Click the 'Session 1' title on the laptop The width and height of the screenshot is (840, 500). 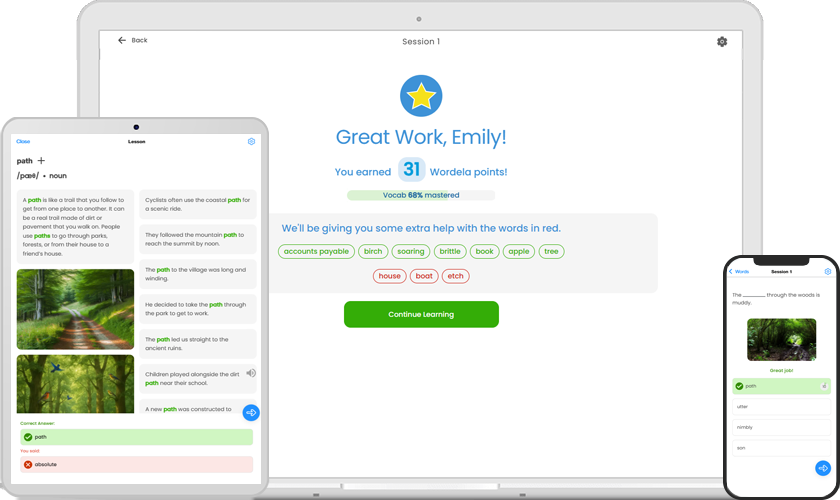421,41
